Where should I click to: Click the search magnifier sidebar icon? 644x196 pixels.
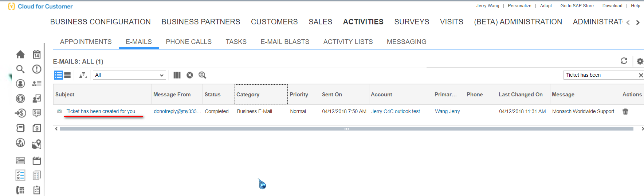(20, 69)
